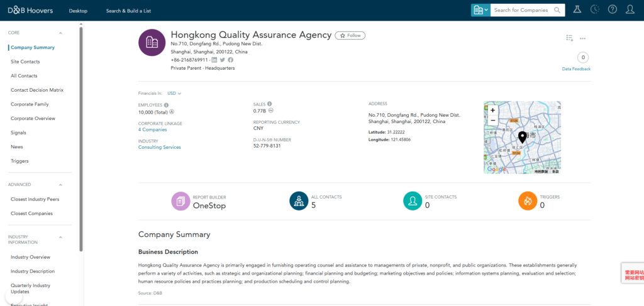Open the 4 Companies corporate linkage link
The width and height of the screenshot is (644, 306).
coord(153,129)
